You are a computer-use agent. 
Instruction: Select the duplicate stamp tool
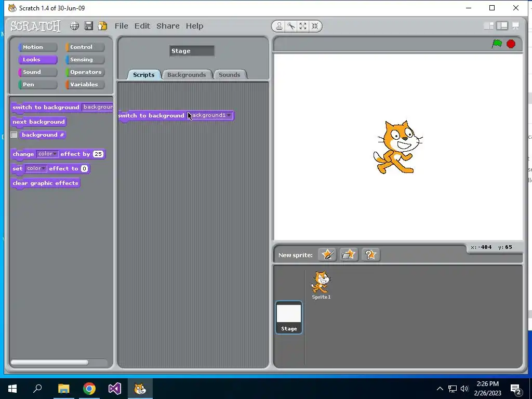pyautogui.click(x=279, y=26)
